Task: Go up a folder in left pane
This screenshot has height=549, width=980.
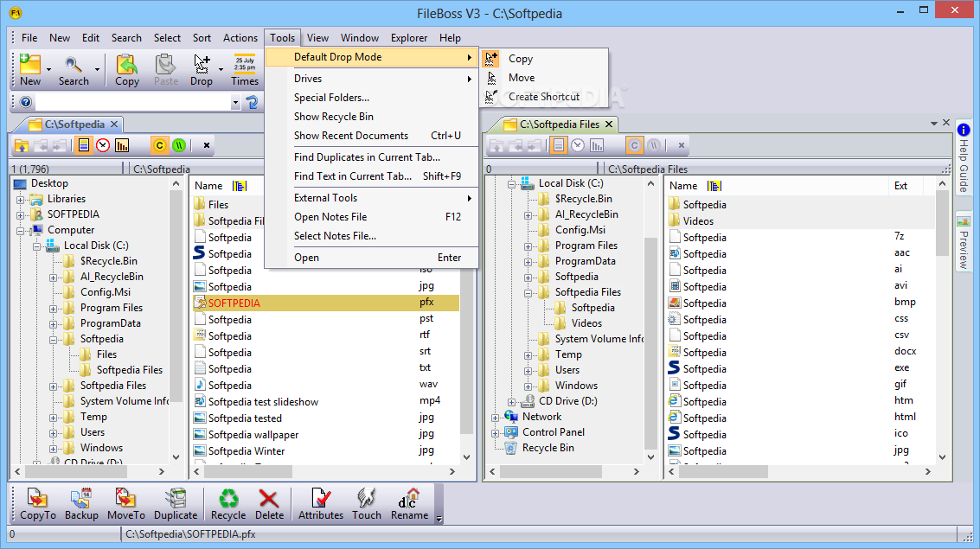Action: click(22, 145)
